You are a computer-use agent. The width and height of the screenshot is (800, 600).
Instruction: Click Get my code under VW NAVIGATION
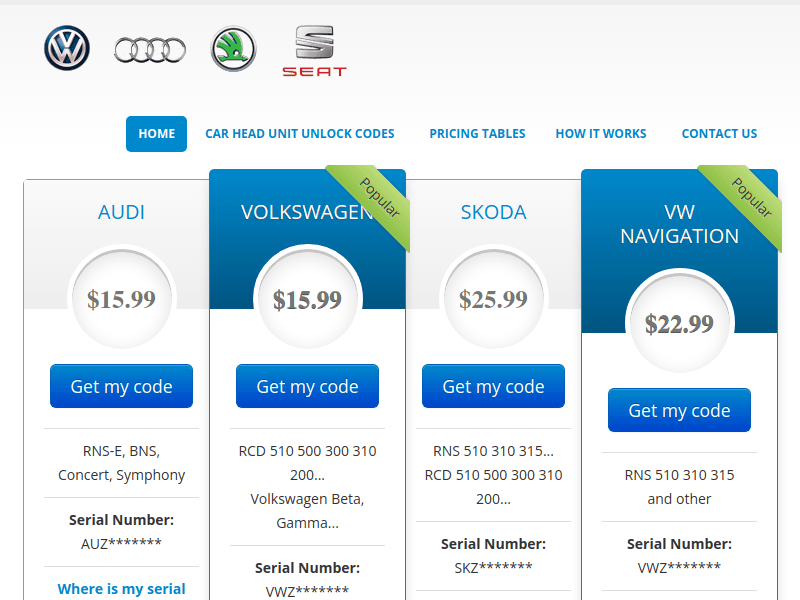(679, 409)
